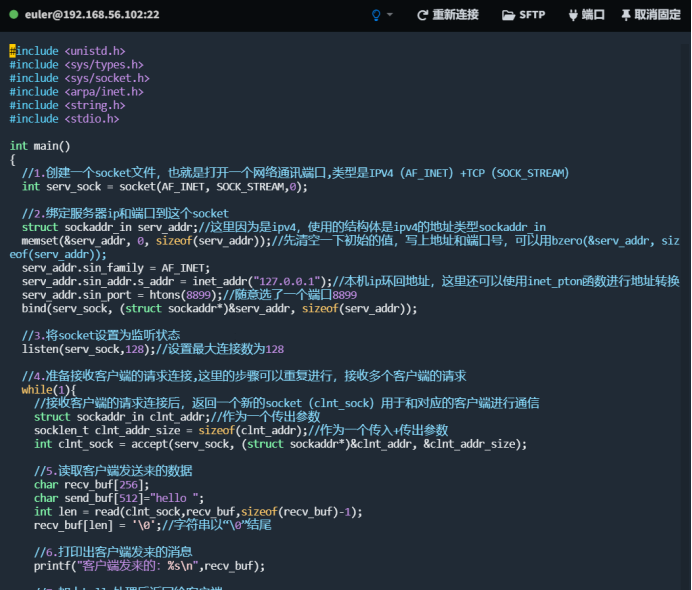692x590 pixels.
Task: Click the struct sockaddr_in serv_addr declaration
Action: pyautogui.click(x=284, y=227)
